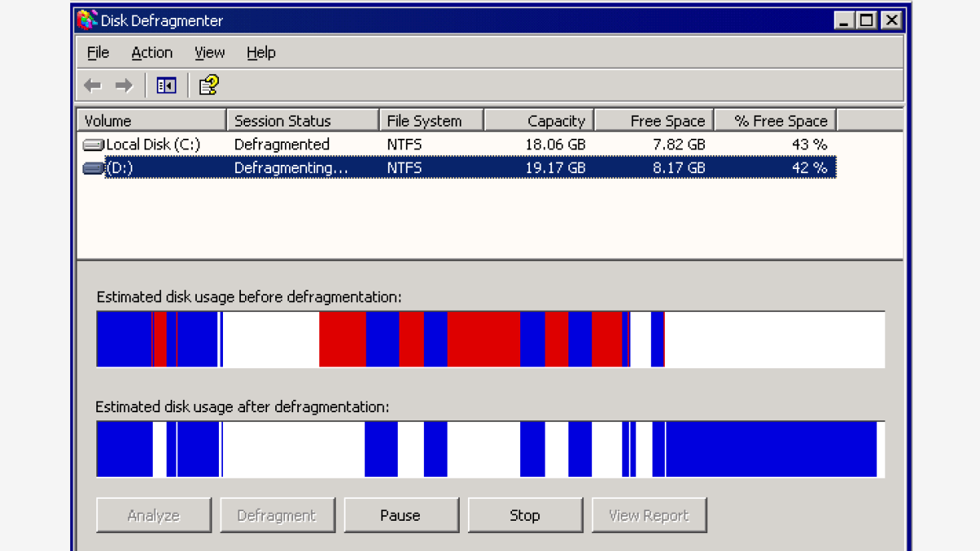980x551 pixels.
Task: Select the Local Disk (C:) drive icon
Action: (x=94, y=144)
